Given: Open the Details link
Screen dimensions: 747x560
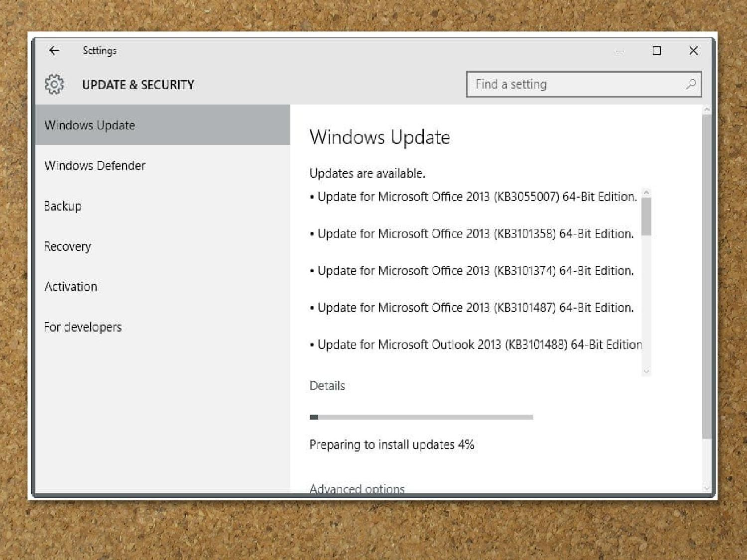Looking at the screenshot, I should click(x=327, y=386).
